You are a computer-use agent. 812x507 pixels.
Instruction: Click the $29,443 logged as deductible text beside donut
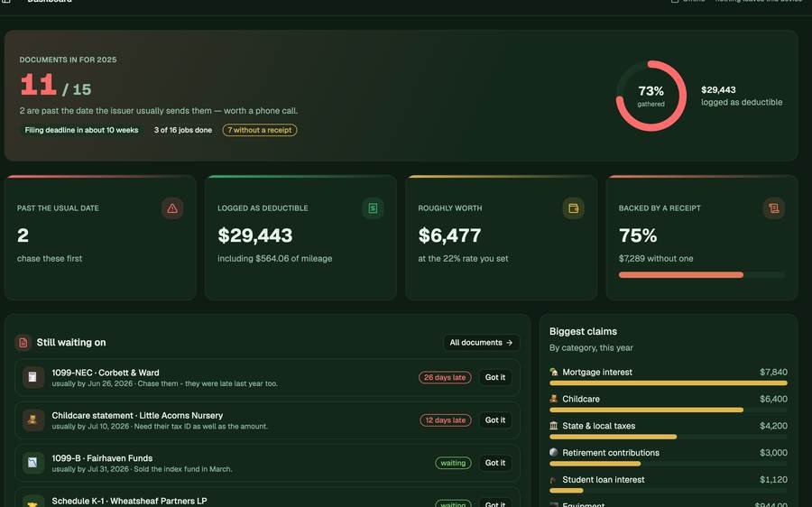[742, 96]
